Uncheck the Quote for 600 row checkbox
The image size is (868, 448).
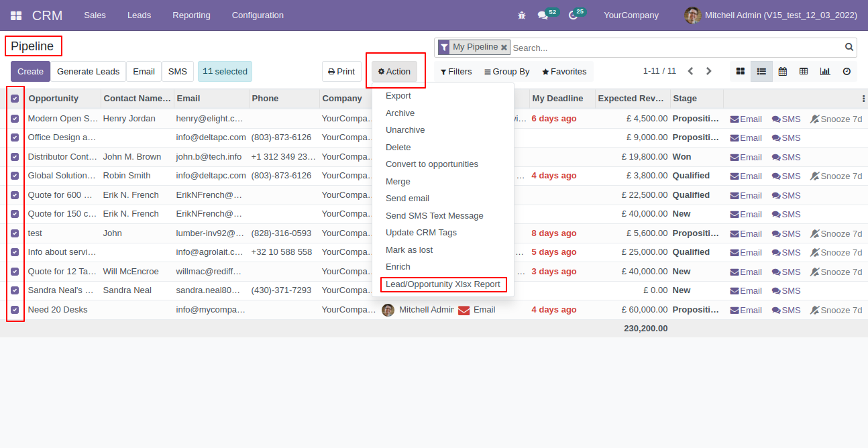pos(15,195)
